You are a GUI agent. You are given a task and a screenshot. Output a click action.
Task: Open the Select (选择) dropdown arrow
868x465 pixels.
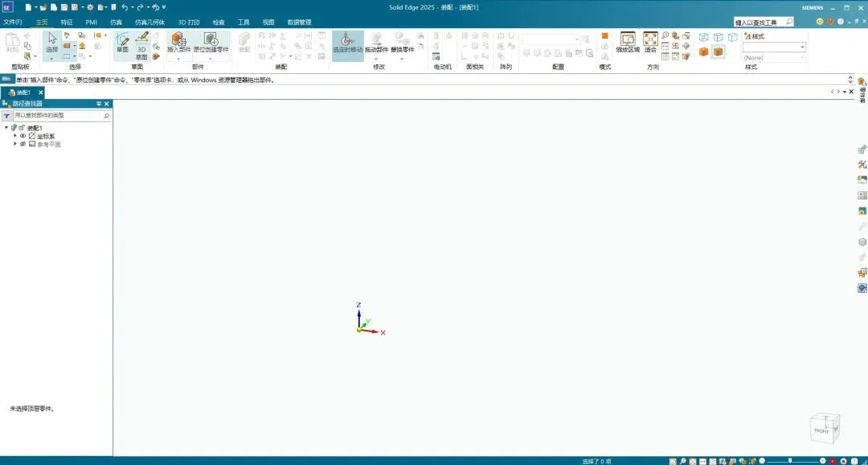click(x=52, y=58)
